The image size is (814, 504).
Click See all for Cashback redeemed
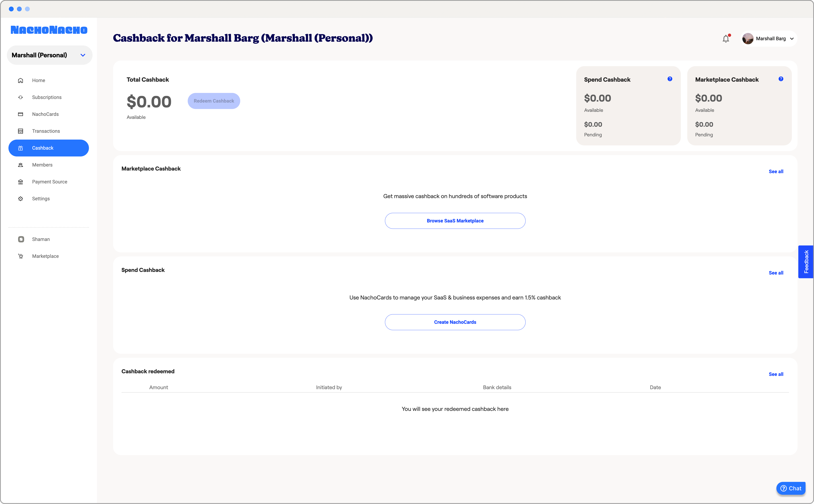[x=776, y=374]
